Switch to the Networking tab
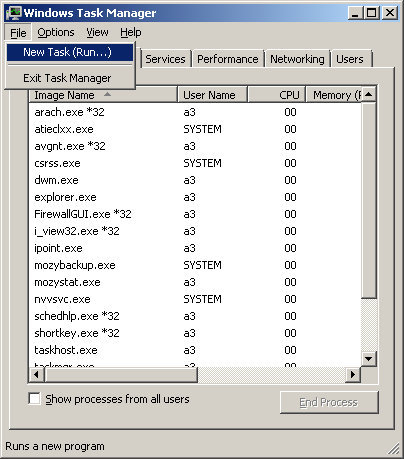 297,59
